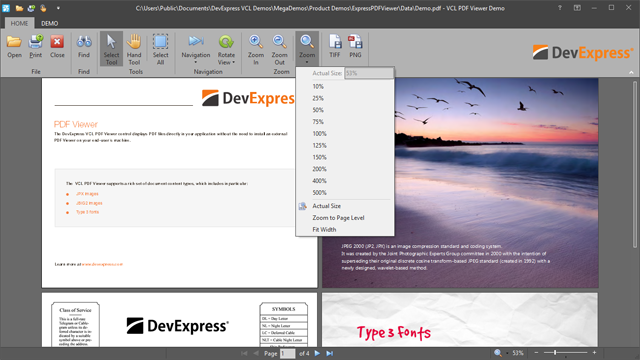Screen dimensions: 640x360
Task: Click the DevExpress logo in the ribbon
Action: click(x=583, y=53)
